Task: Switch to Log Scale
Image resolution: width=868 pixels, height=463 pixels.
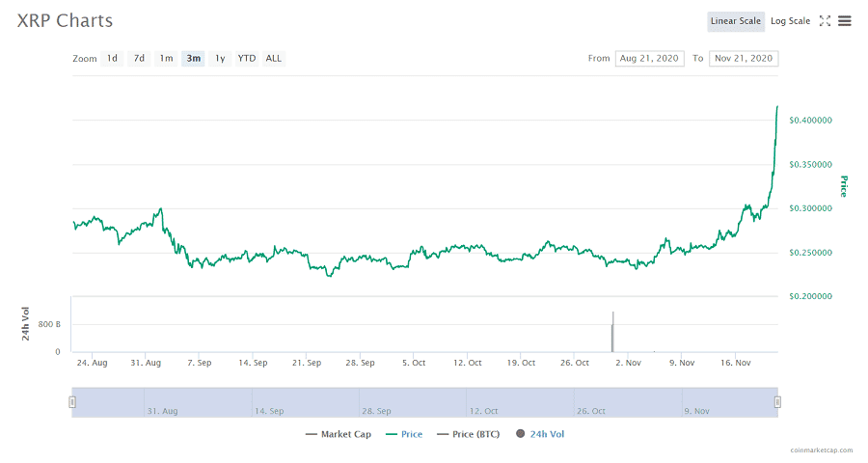Action: pos(790,21)
